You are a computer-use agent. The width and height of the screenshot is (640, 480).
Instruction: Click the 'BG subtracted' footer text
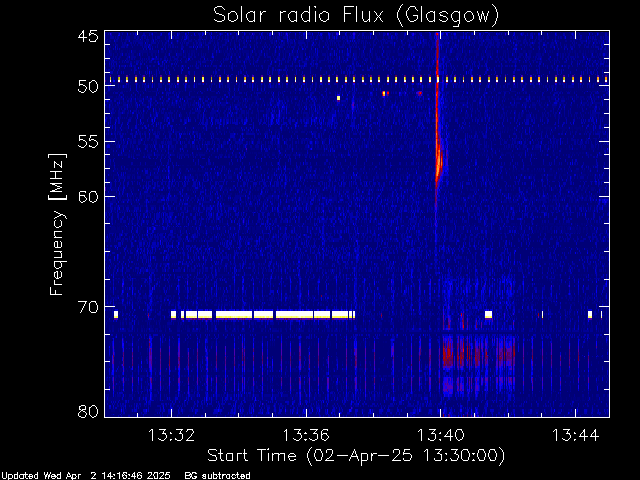pyautogui.click(x=218, y=476)
